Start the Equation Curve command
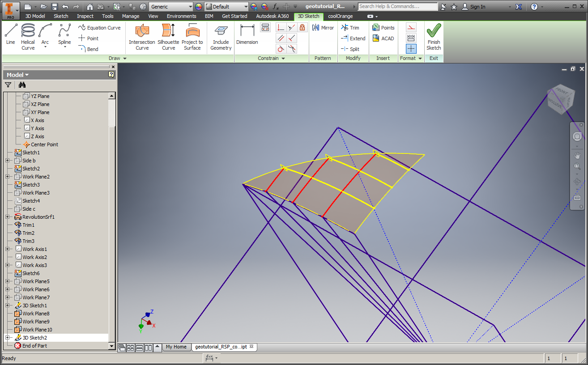Screen dimensions: 588x365 (x=99, y=28)
